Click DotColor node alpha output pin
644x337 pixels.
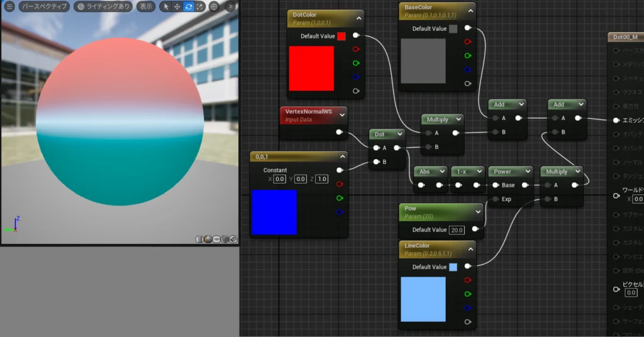pos(356,91)
